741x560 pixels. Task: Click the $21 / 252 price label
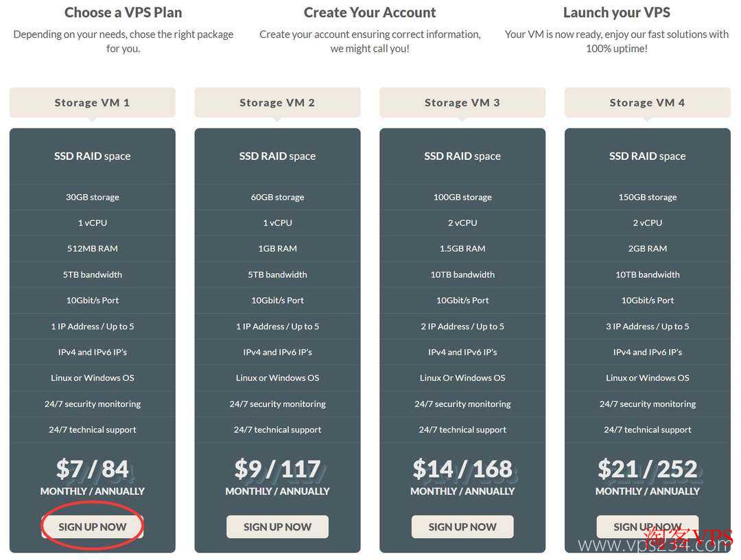click(647, 469)
